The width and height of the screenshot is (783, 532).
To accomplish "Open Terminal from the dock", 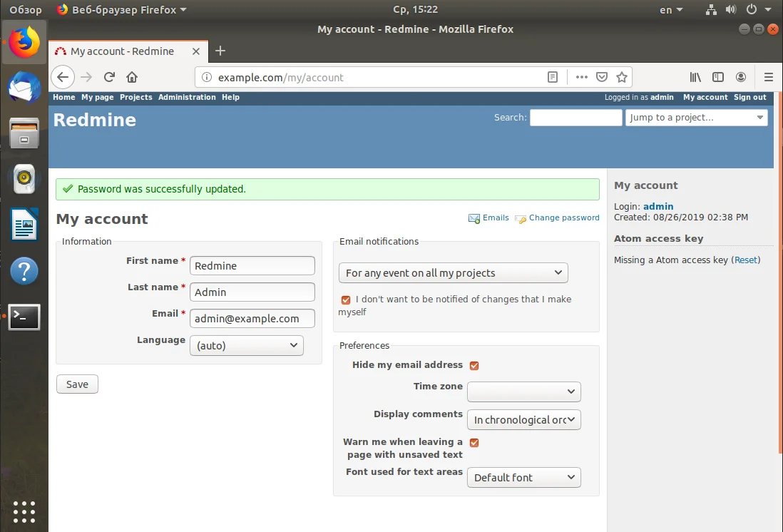I will pos(24,317).
